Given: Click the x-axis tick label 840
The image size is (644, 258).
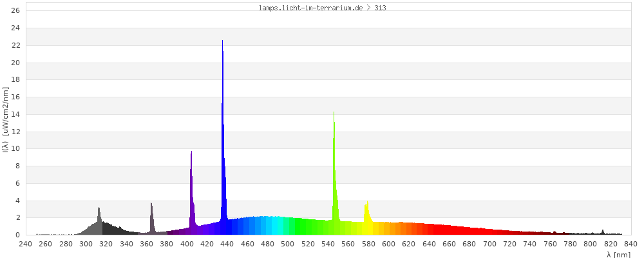Looking at the screenshot, I should [630, 244].
